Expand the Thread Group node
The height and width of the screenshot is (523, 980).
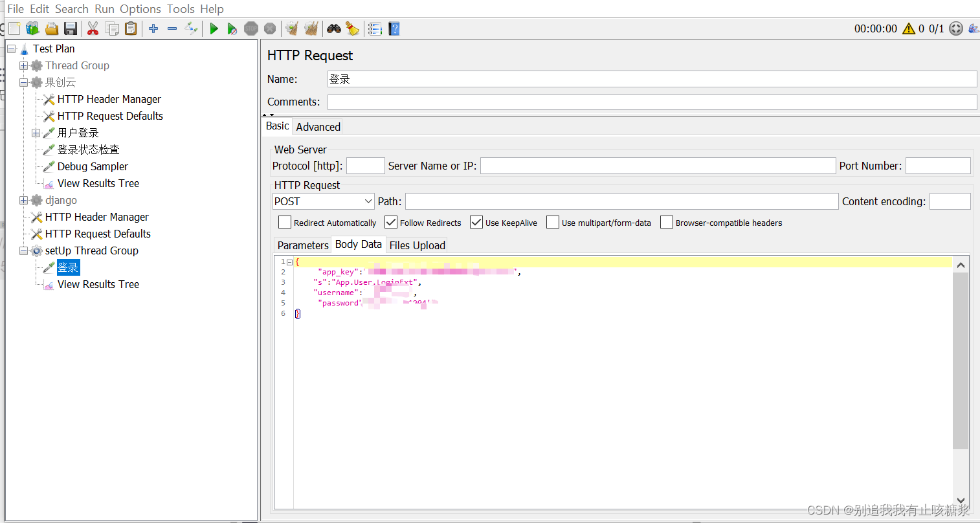(24, 65)
